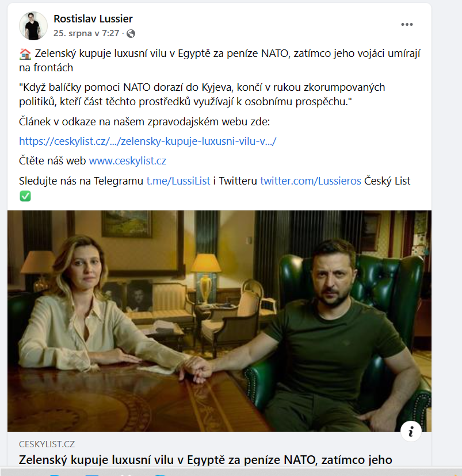Screen dimensions: 462x476
Task: Open the Rostislav Lussier profile name link
Action: [x=93, y=19]
